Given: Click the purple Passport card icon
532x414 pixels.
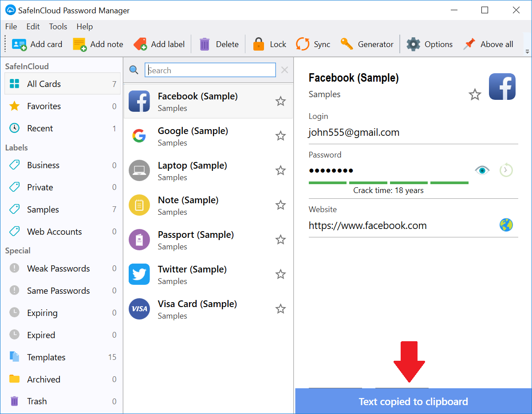Looking at the screenshot, I should pos(139,240).
